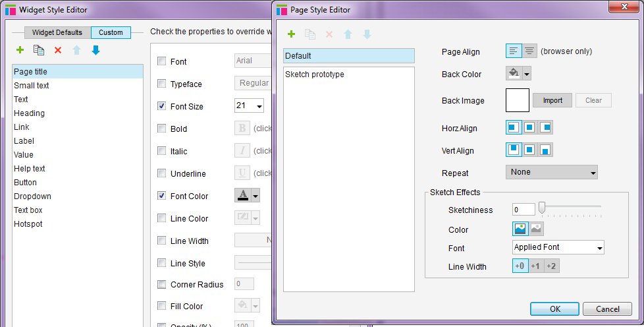Enable the Typeface override checkbox
The width and height of the screenshot is (644, 327).
(162, 84)
